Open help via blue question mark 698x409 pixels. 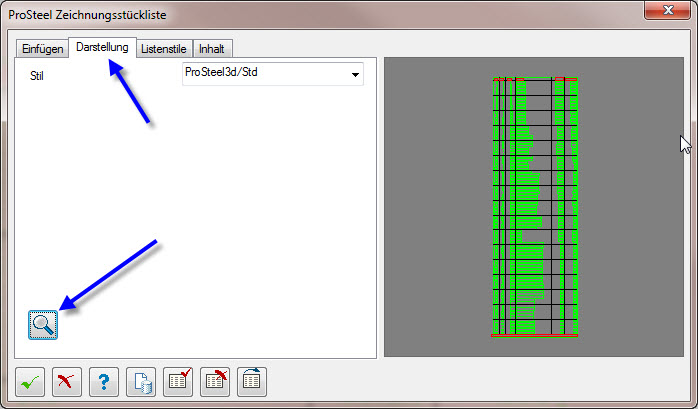pyautogui.click(x=104, y=382)
